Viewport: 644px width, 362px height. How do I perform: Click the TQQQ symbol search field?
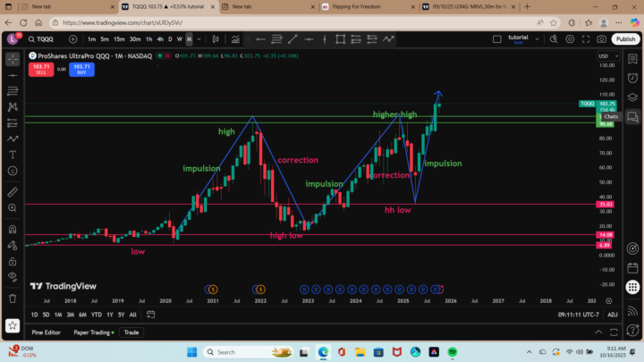(45, 39)
